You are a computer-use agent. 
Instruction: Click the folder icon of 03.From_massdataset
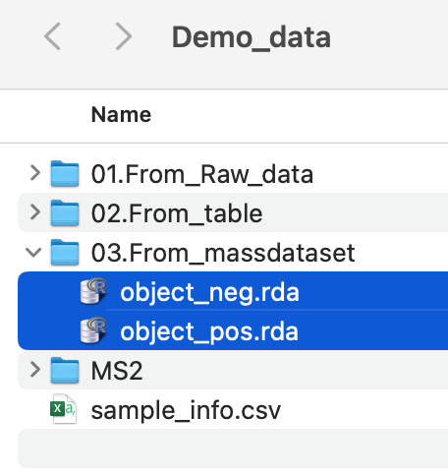click(65, 253)
